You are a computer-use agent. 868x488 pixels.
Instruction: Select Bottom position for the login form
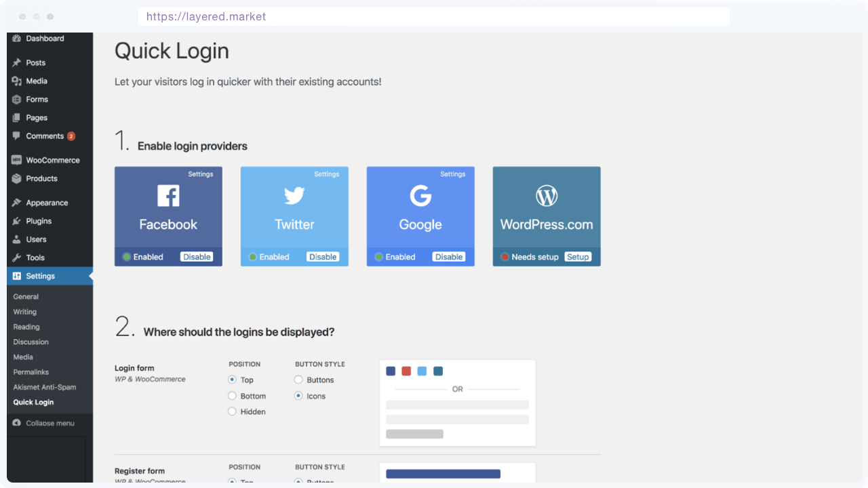point(231,395)
